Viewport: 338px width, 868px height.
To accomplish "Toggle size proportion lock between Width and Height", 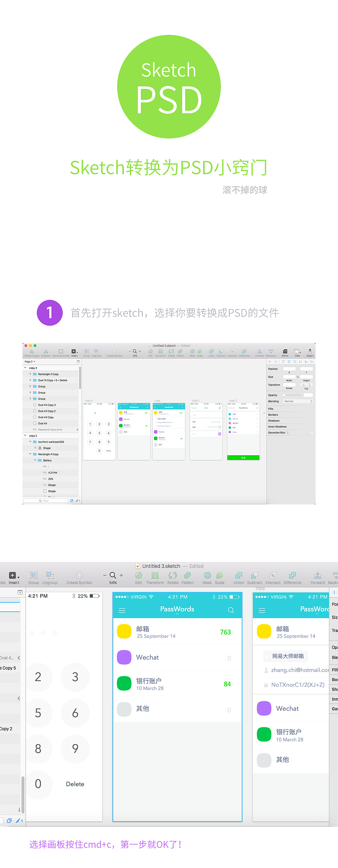I will tap(298, 377).
